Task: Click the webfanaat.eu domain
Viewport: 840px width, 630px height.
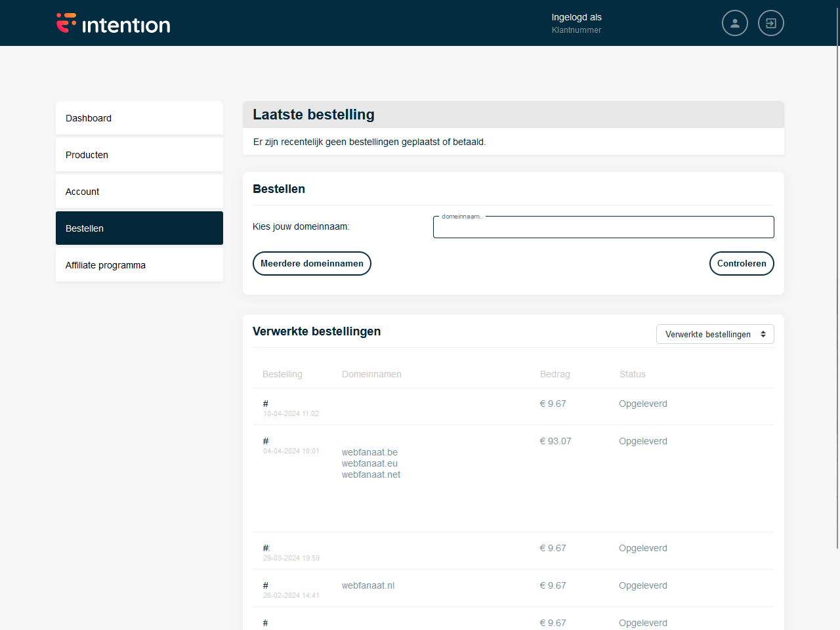Action: (x=369, y=463)
